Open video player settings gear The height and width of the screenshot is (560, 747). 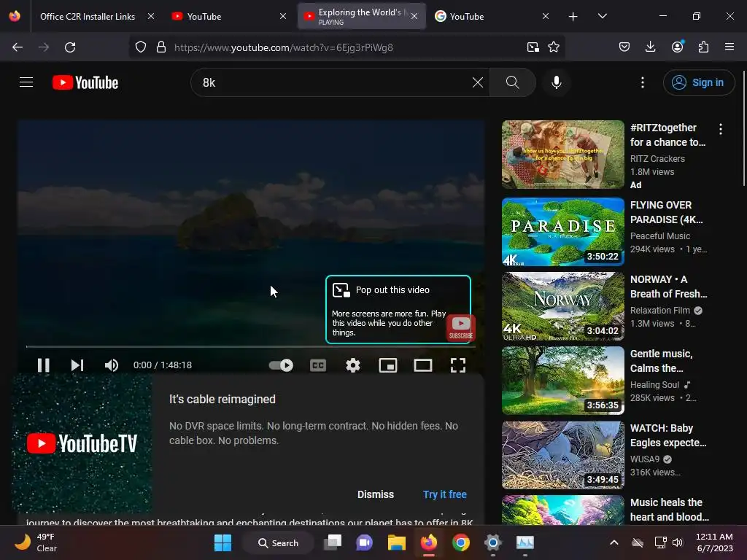(353, 365)
